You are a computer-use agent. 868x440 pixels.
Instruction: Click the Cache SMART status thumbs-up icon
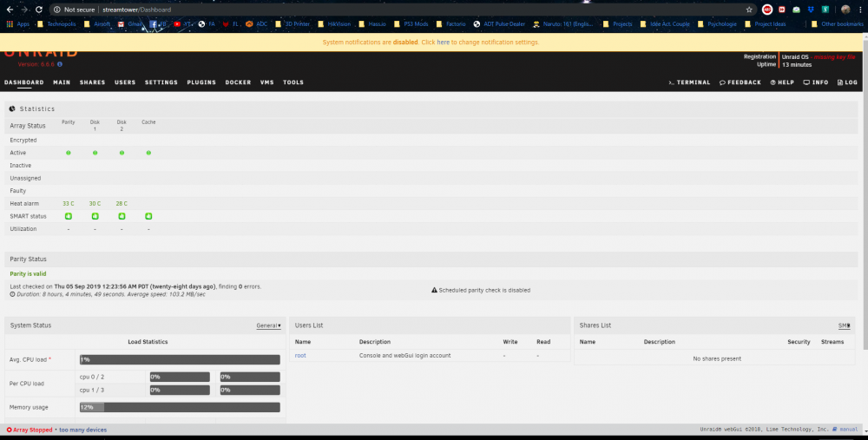pos(148,216)
